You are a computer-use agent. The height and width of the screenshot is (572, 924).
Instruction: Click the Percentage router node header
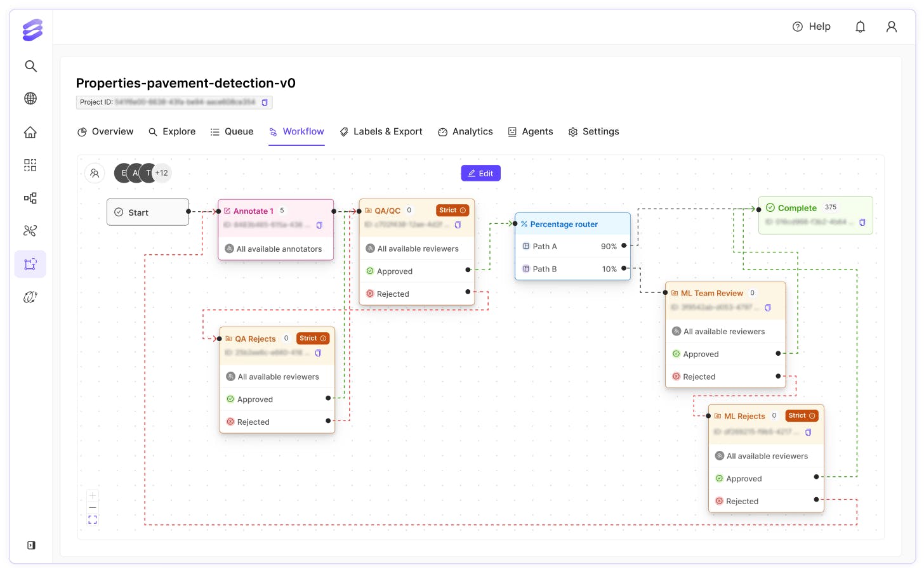pos(572,224)
